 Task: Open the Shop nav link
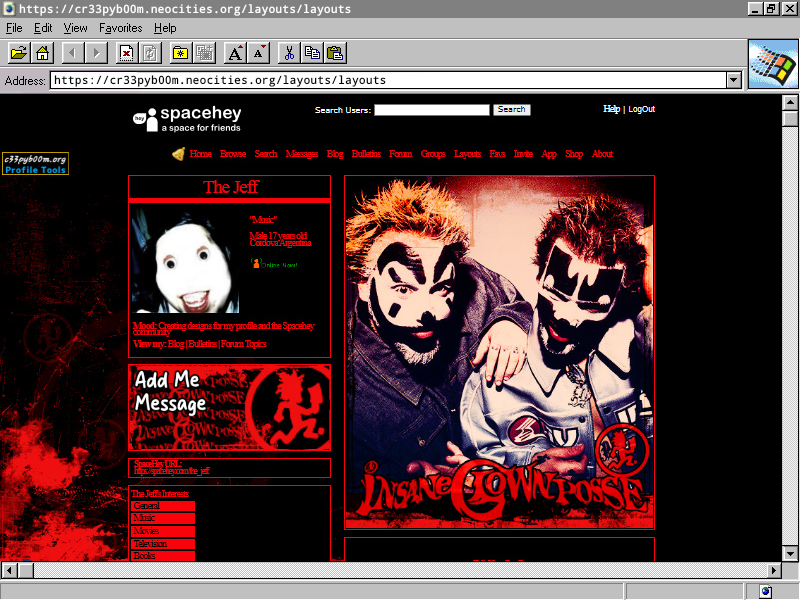point(574,154)
